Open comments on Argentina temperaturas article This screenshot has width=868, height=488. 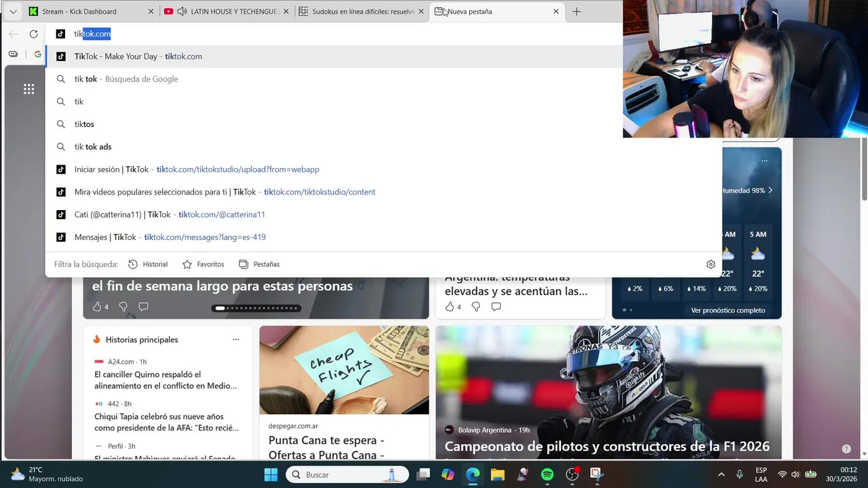click(x=496, y=306)
